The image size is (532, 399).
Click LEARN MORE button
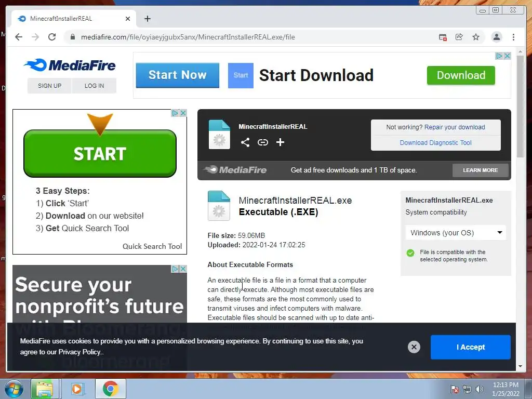pos(480,170)
